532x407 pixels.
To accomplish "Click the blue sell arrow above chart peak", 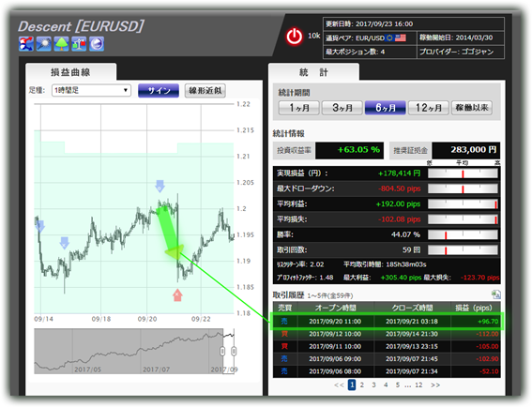I will [160, 187].
